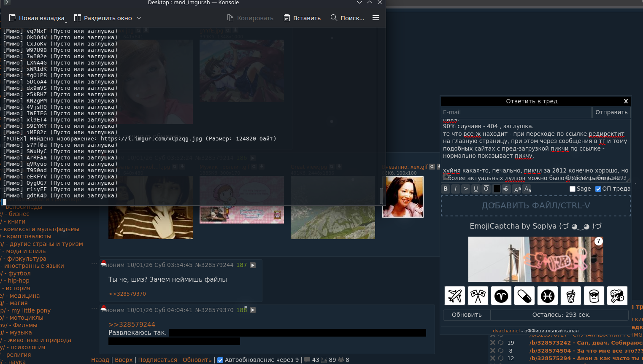Click the Назад link at page bottom
The width and height of the screenshot is (643, 364).
click(100, 360)
